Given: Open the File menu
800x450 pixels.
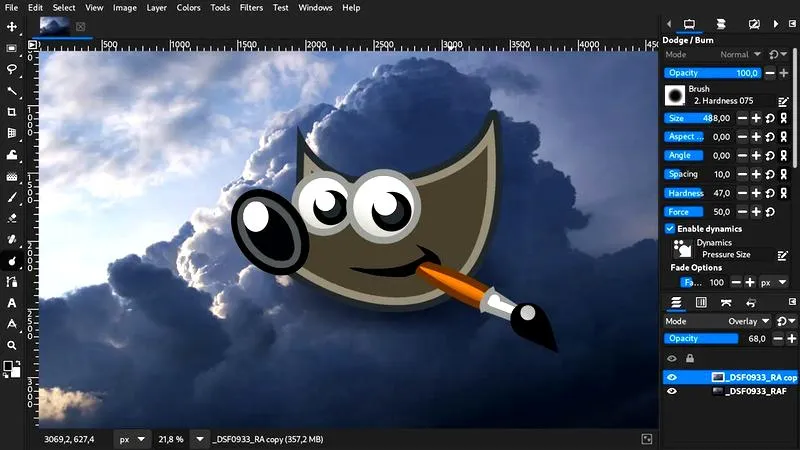Looking at the screenshot, I should (x=11, y=8).
